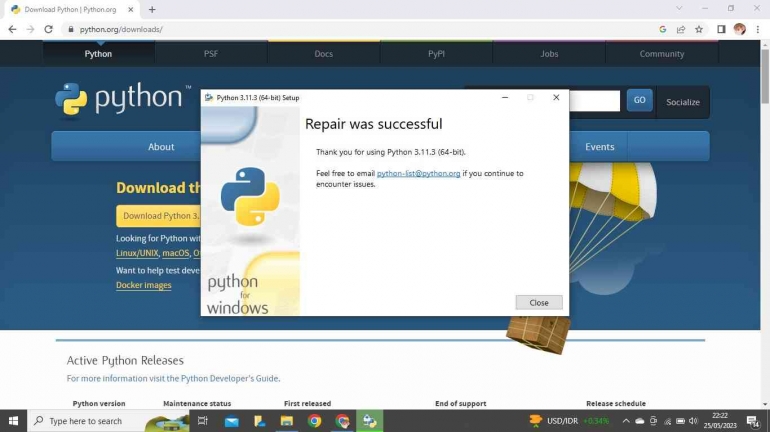Image resolution: width=770 pixels, height=432 pixels.
Task: Minimize the Python Setup dialog
Action: pyautogui.click(x=505, y=97)
